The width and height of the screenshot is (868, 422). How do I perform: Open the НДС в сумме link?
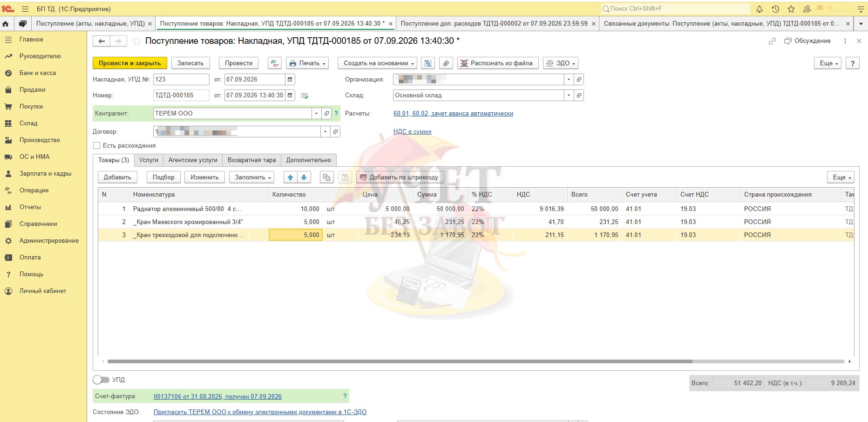(412, 132)
